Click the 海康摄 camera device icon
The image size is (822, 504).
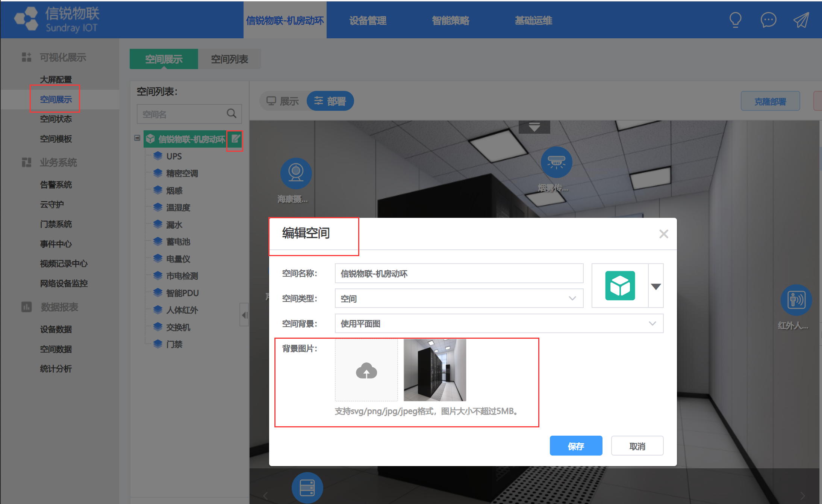(296, 174)
